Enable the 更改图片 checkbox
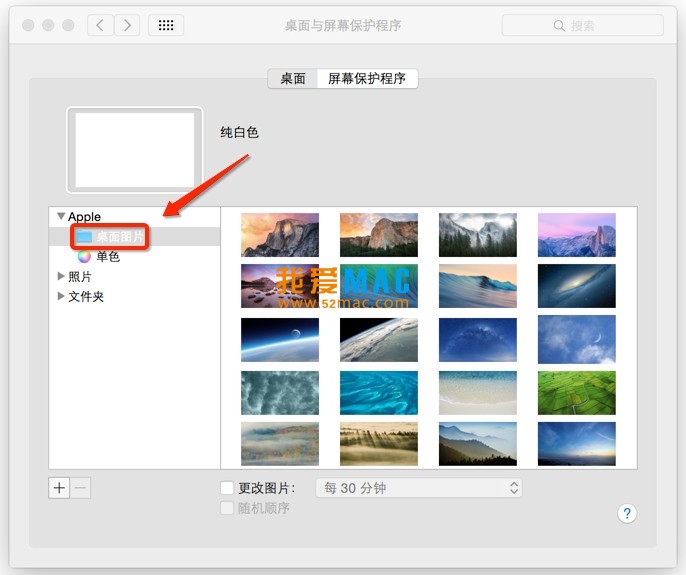The image size is (686, 575). [227, 487]
